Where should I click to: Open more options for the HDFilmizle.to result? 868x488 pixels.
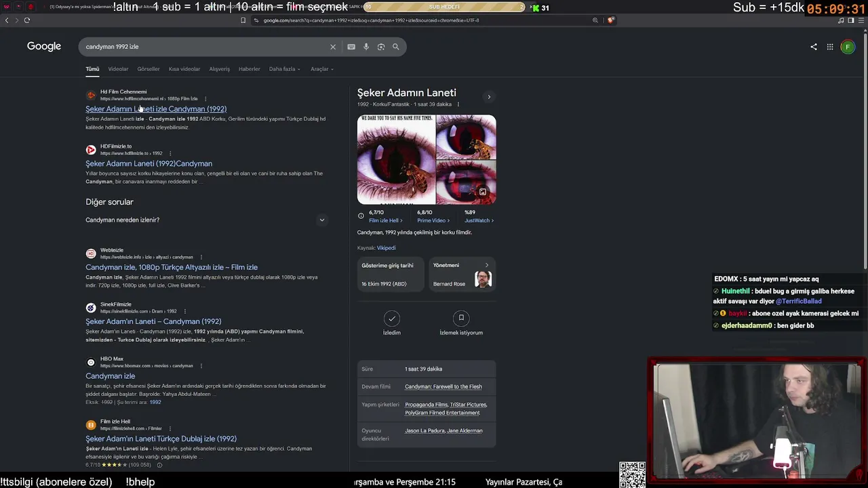(170, 153)
